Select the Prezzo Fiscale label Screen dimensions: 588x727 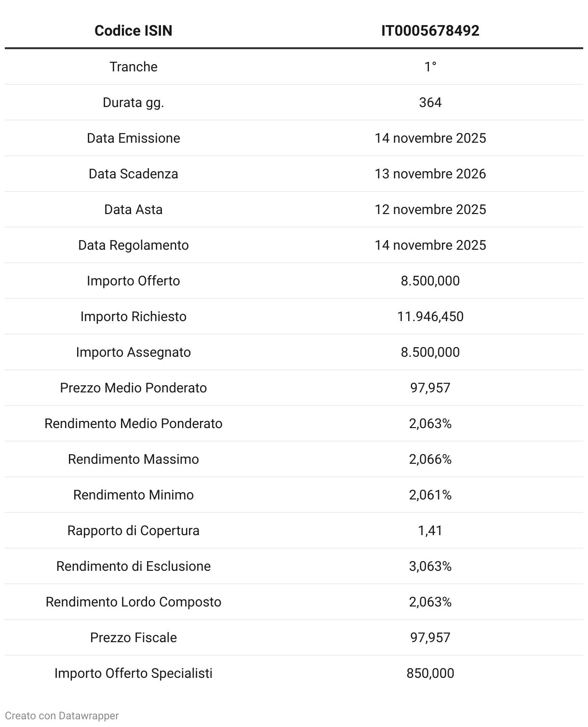coord(134,637)
